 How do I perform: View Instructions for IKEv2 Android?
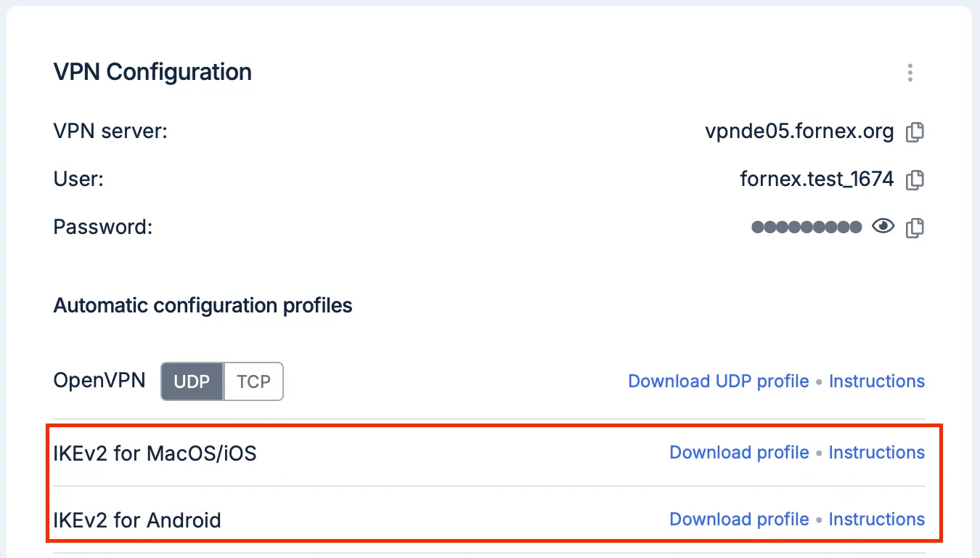point(877,519)
